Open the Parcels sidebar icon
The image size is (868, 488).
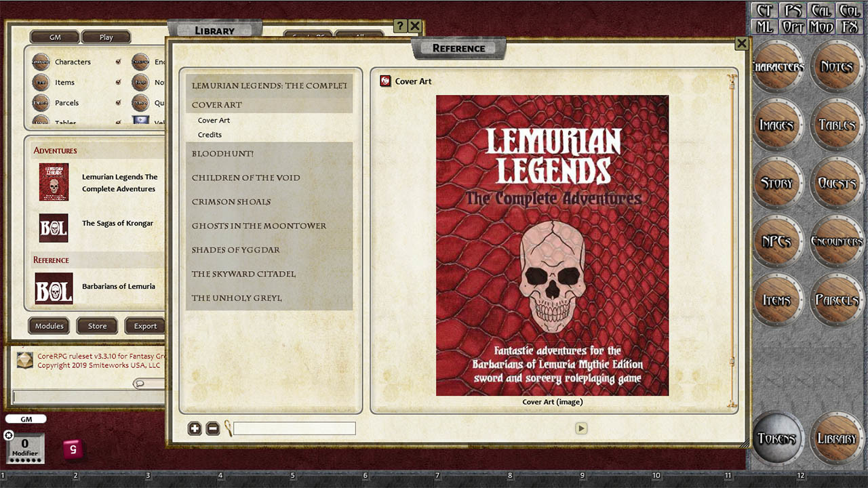[x=835, y=298]
